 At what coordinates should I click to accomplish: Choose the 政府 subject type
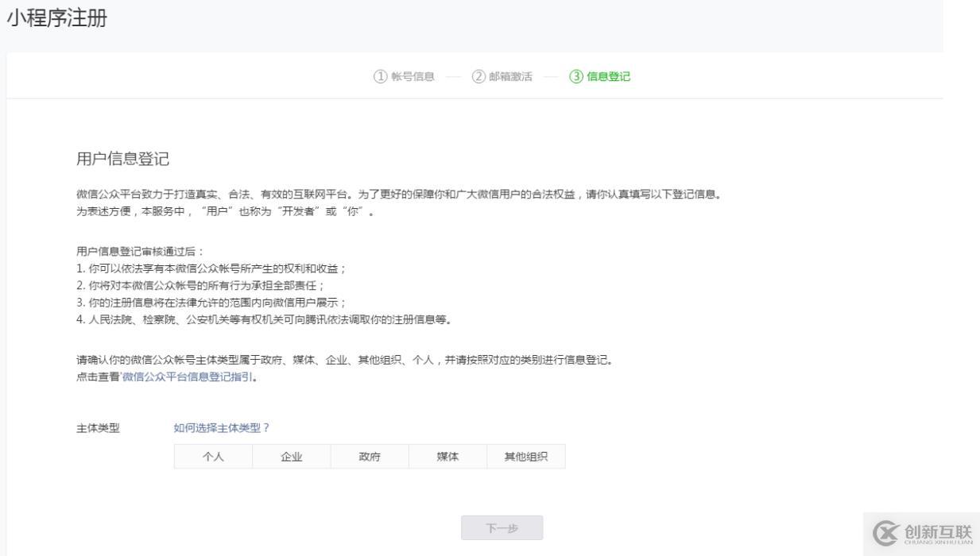(368, 456)
